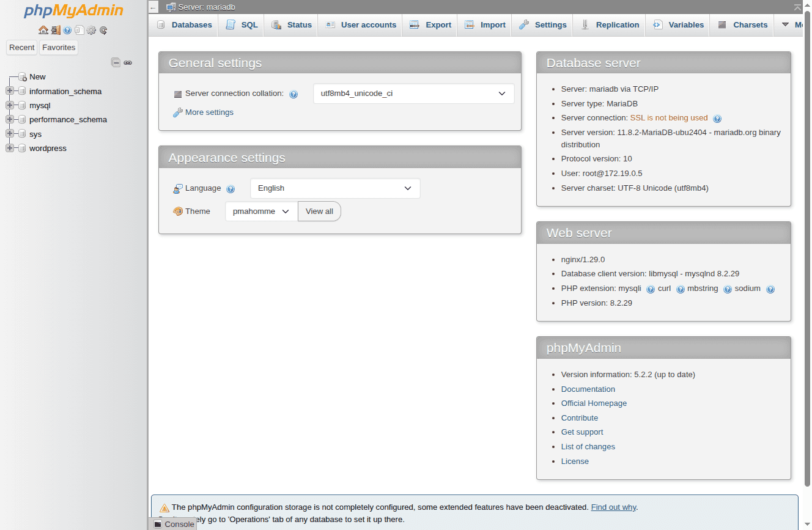
Task: Open the Language dropdown showing English
Action: click(x=335, y=188)
